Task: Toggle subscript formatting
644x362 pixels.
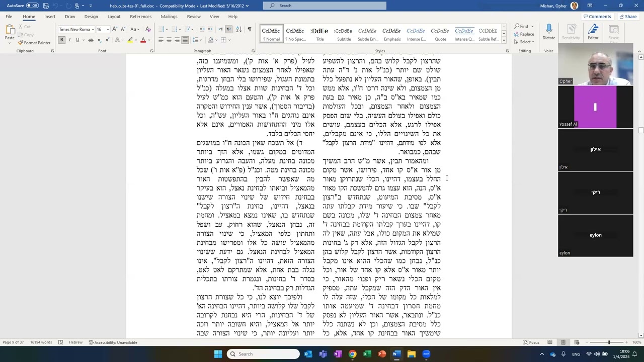Action: click(99, 40)
